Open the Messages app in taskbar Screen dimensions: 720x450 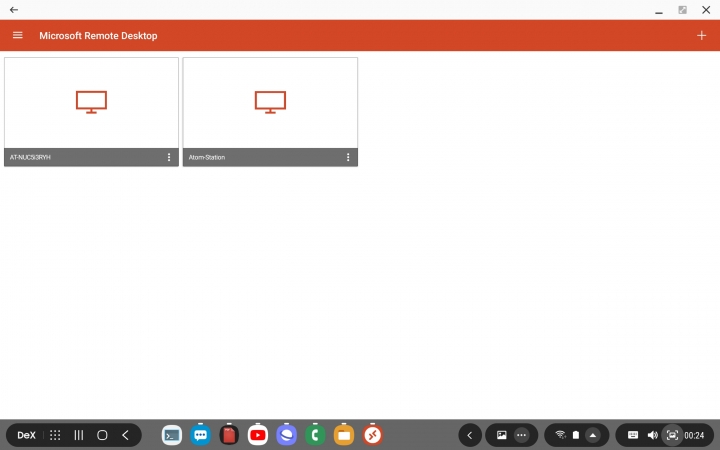[200, 435]
